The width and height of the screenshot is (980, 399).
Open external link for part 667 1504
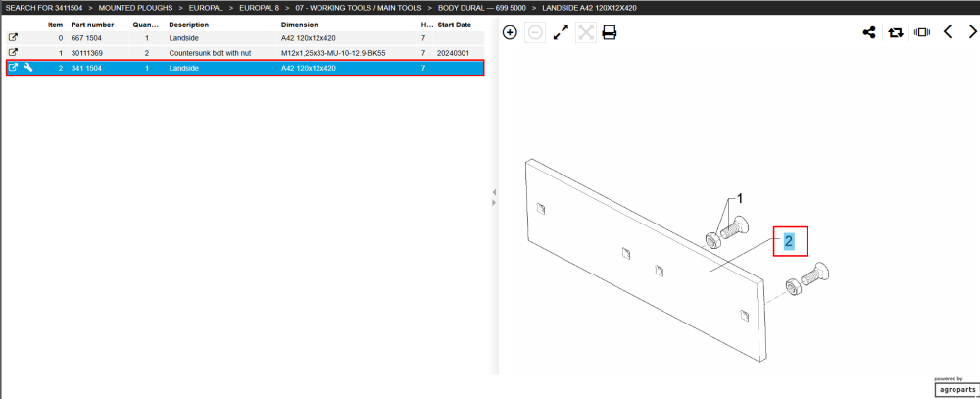[13, 38]
